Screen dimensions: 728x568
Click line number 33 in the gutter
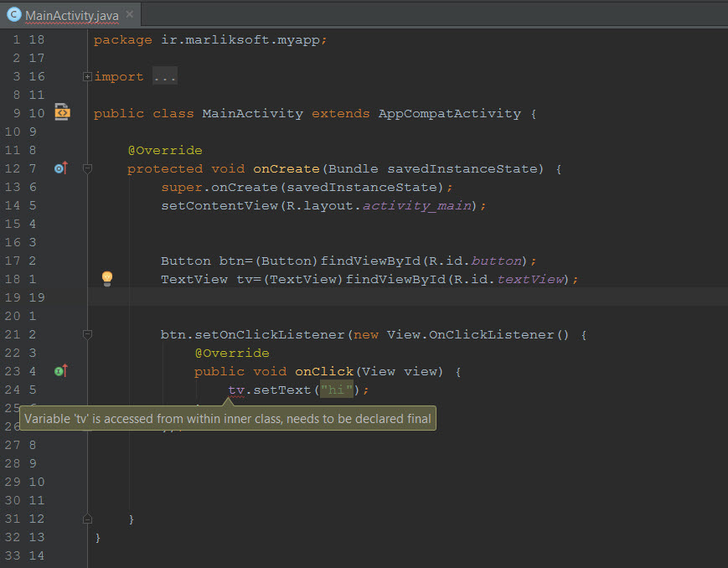point(13,555)
